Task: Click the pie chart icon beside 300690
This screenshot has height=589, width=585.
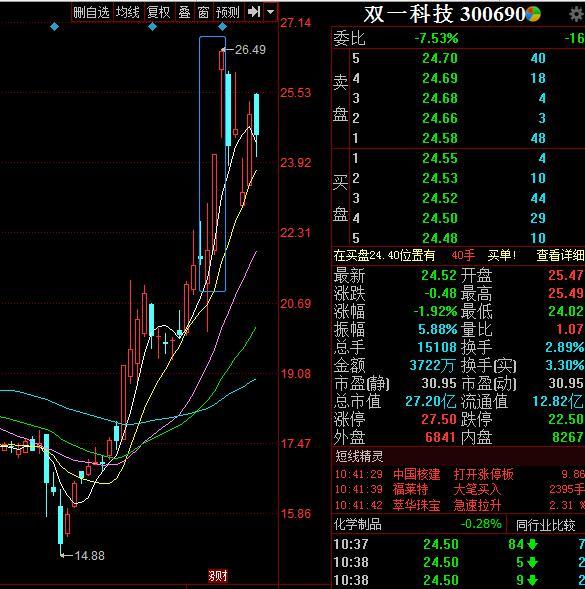Action: tap(533, 14)
